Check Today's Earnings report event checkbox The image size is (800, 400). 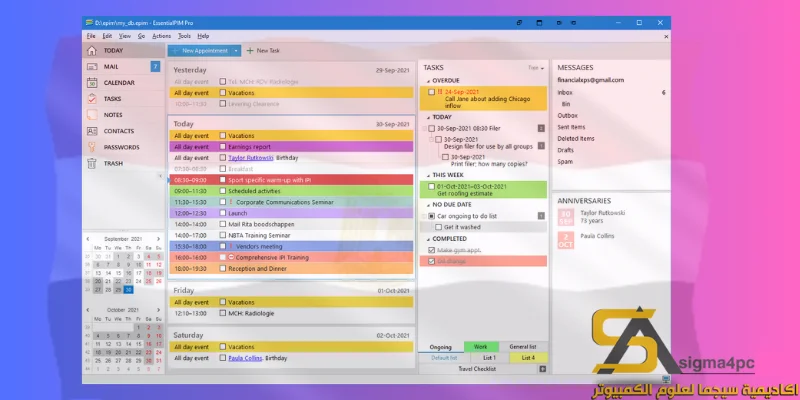[x=222, y=147]
